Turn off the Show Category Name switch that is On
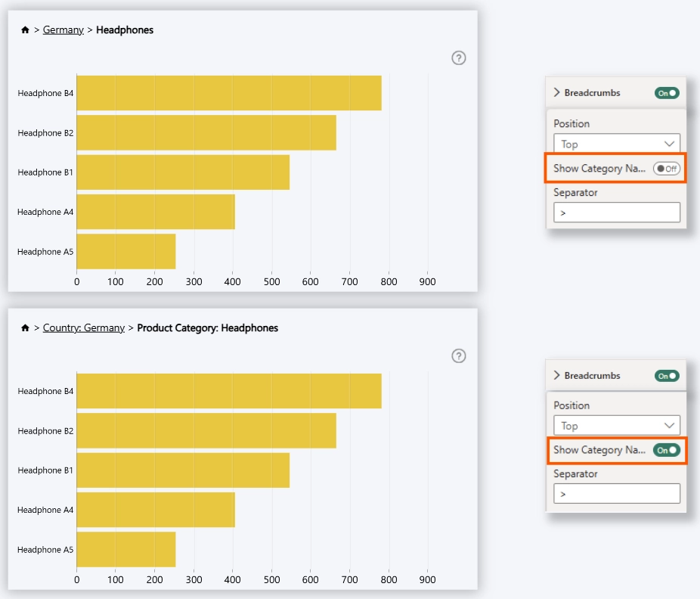This screenshot has width=700, height=599. tap(667, 450)
